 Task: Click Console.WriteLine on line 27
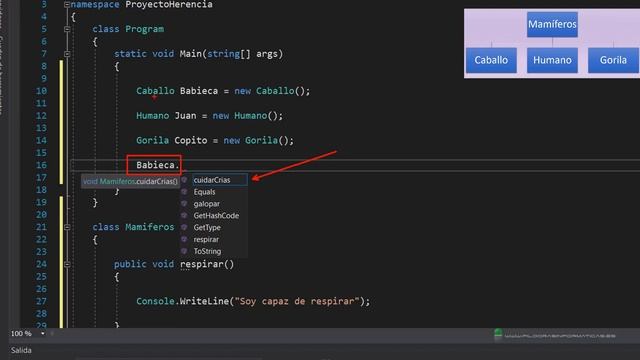(x=182, y=301)
